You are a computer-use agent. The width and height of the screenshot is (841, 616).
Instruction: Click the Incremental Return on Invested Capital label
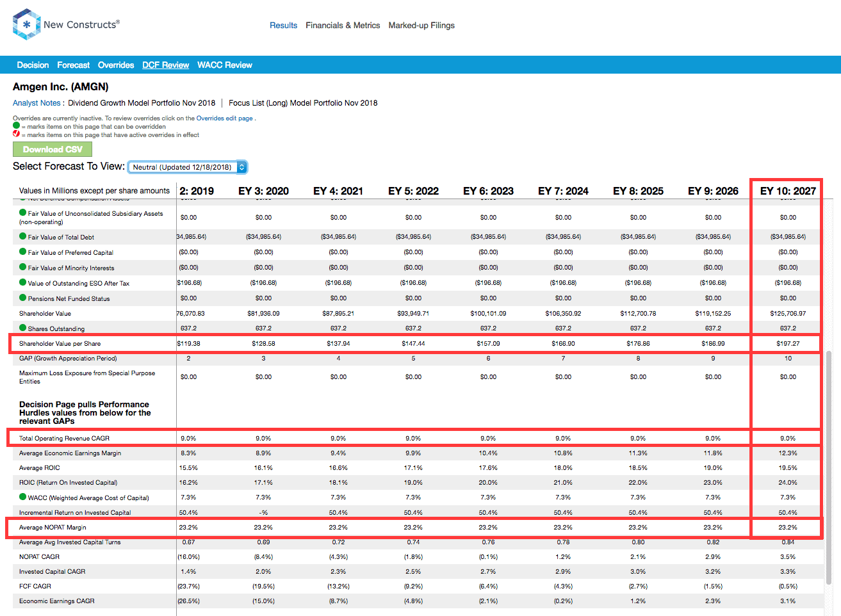75,513
